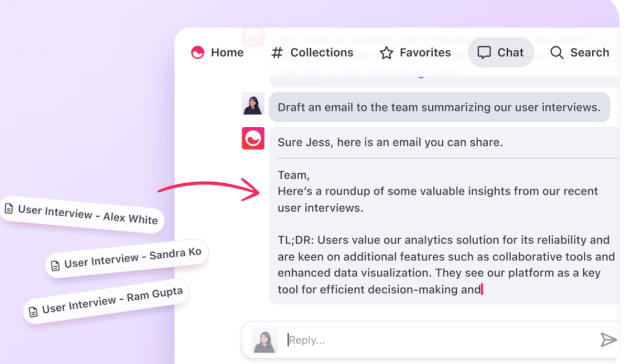626x364 pixels.
Task: Click into the Reply input field
Action: point(439,340)
